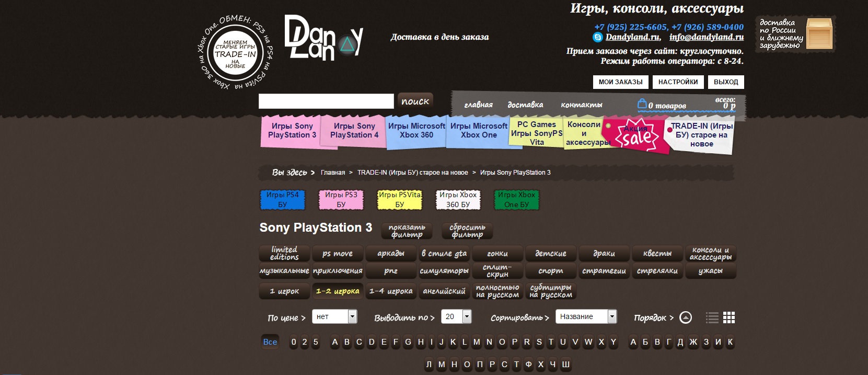This screenshot has height=375, width=868.
Task: Open the 'главная' nav link
Action: (x=479, y=105)
